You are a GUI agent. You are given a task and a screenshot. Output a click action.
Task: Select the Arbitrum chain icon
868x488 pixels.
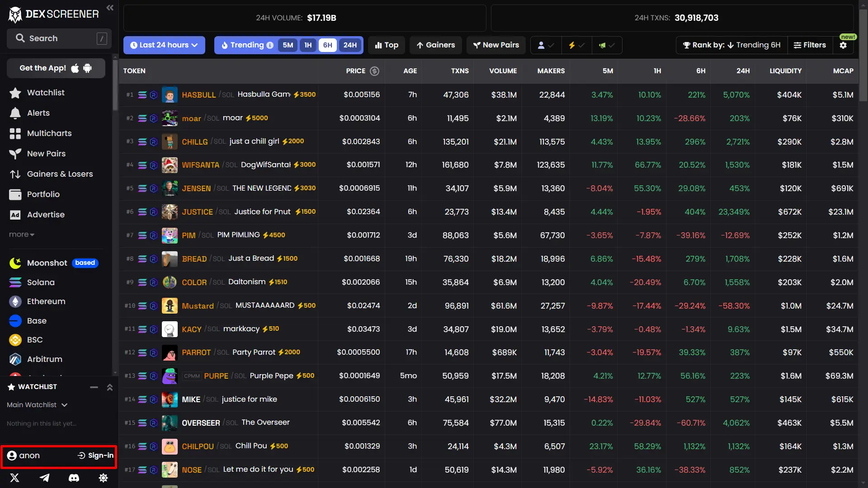15,359
